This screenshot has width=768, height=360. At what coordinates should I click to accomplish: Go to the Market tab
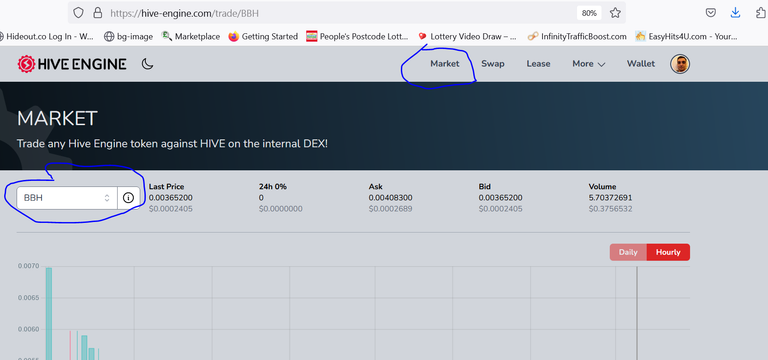(445, 64)
